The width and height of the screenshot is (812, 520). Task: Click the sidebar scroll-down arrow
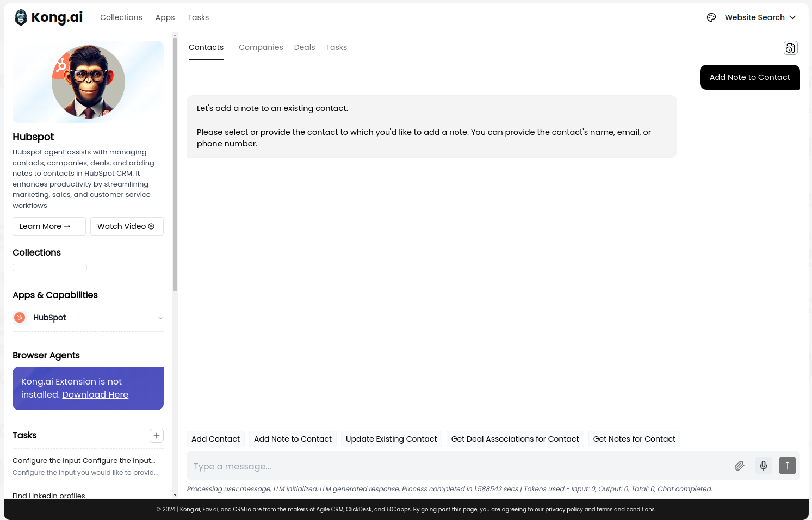point(175,495)
